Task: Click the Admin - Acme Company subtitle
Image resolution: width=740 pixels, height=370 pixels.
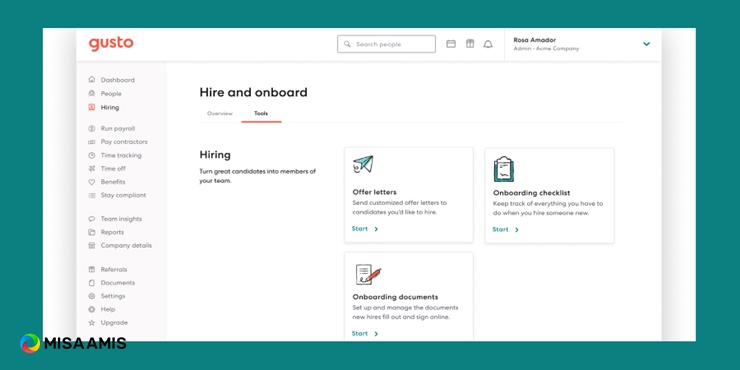Action: [x=546, y=49]
